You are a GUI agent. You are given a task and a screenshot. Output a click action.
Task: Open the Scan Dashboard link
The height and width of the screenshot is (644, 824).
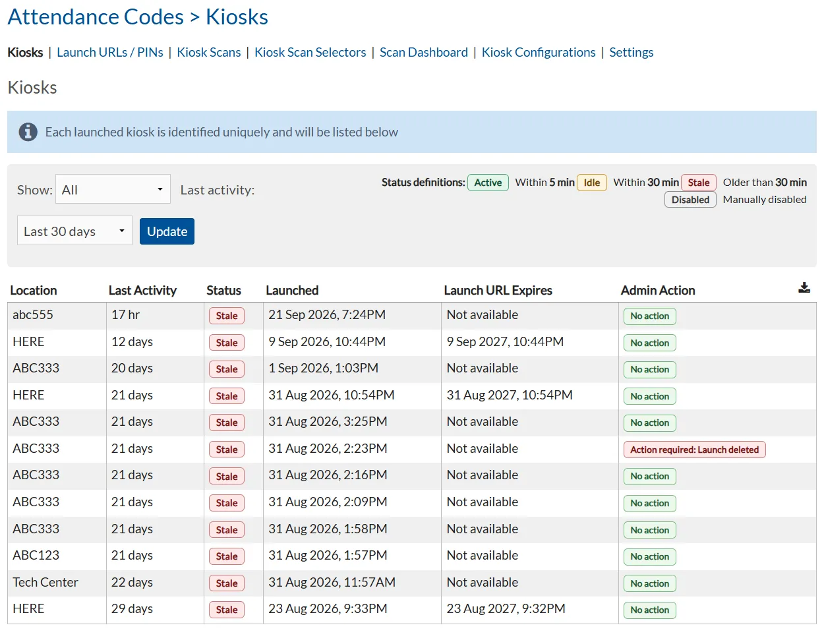click(424, 52)
